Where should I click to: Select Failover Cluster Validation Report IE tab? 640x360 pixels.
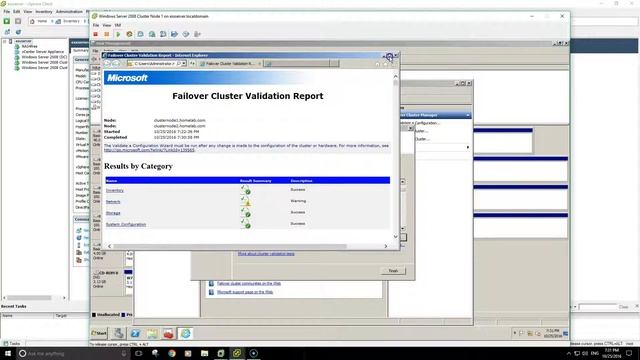[230, 64]
